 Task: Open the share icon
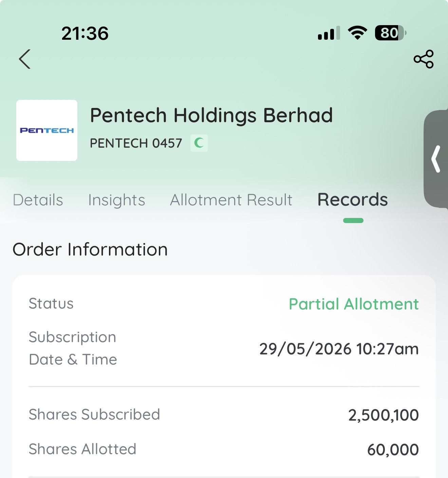click(424, 59)
